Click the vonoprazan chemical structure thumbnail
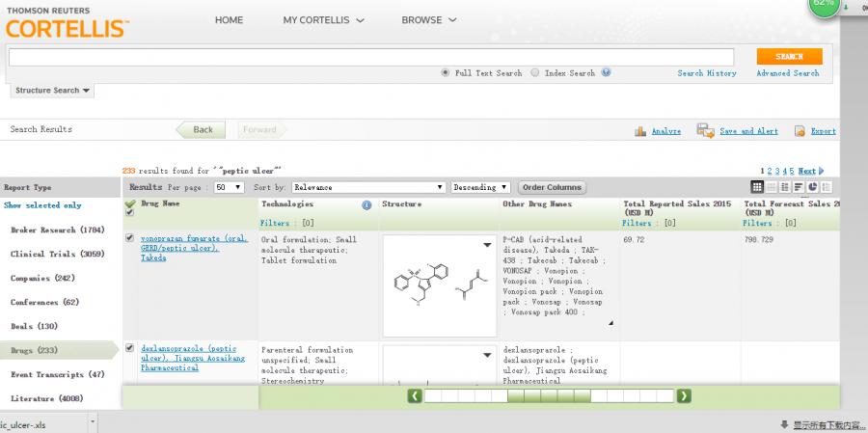 click(x=440, y=285)
